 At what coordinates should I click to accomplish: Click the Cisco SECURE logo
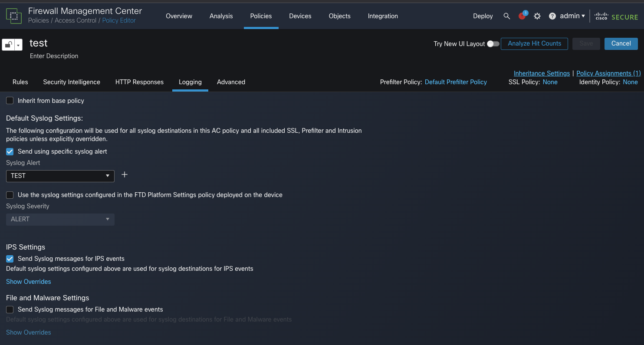point(616,16)
